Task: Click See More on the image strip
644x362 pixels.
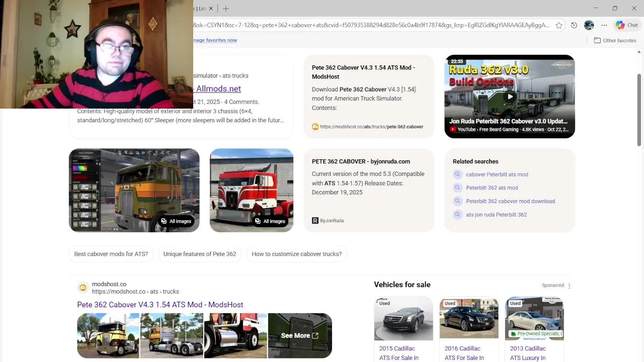Action: tap(299, 336)
